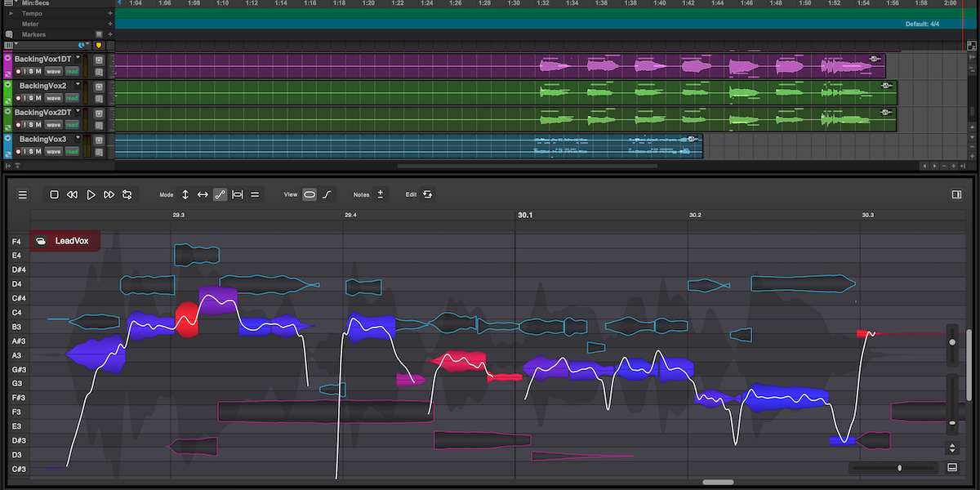The image size is (980, 490).
Task: Switch view to pitch curve display
Action: point(327,195)
